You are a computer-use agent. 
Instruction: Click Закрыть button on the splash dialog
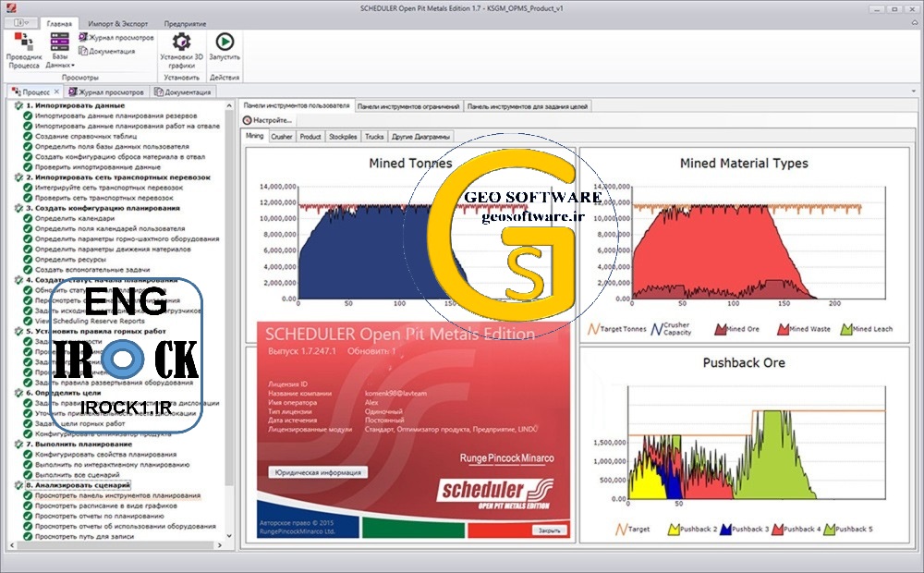[x=549, y=530]
